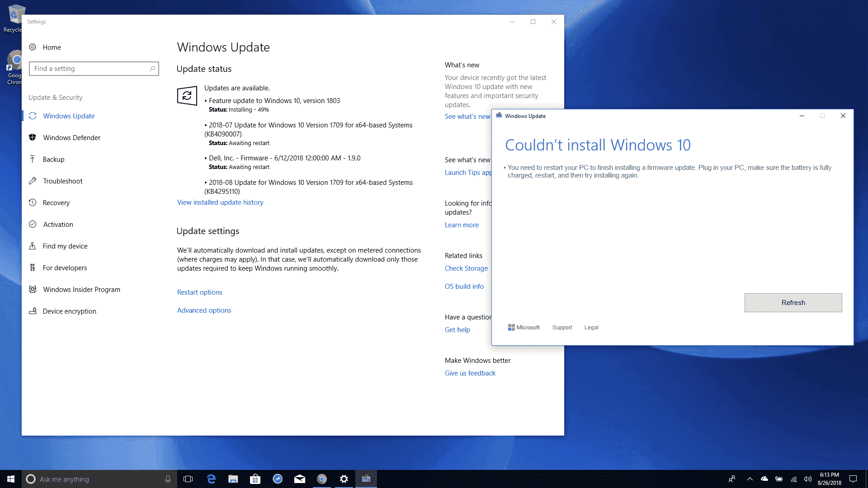
Task: Click the Backup arrow icon
Action: click(33, 159)
